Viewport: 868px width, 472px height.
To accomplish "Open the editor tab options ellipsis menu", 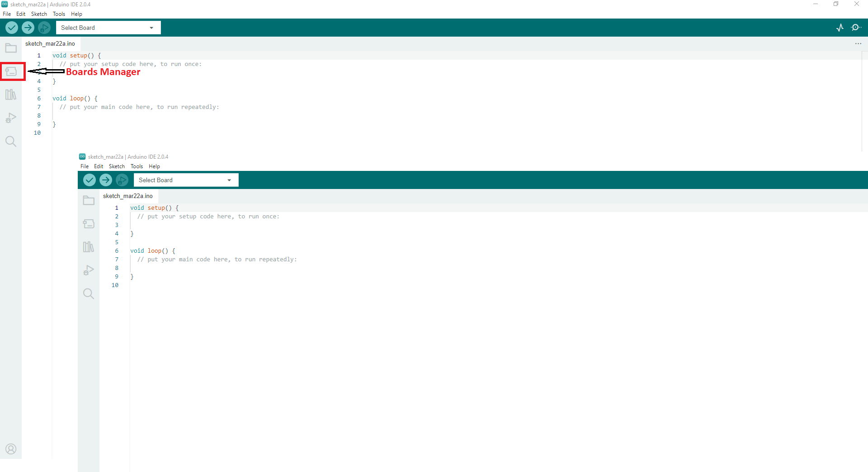I will click(x=859, y=43).
